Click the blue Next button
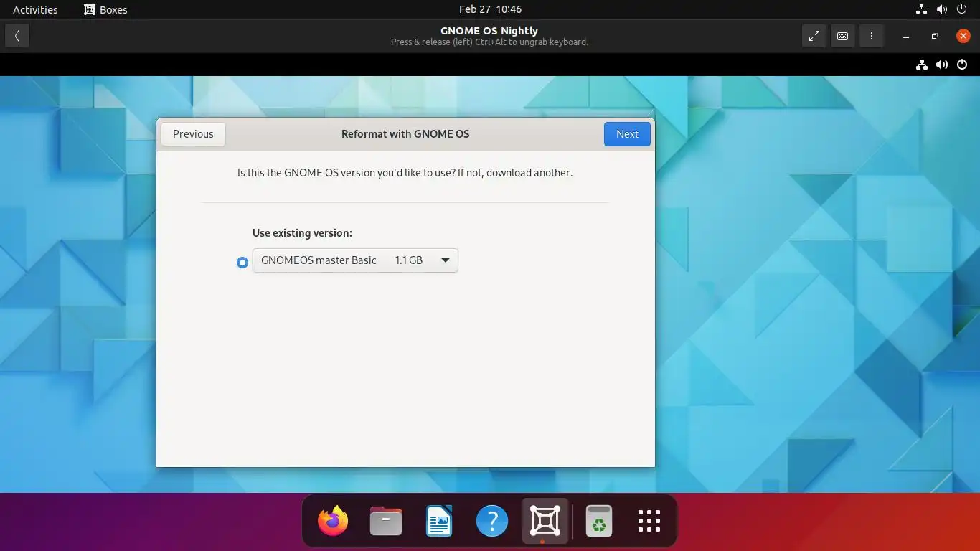Viewport: 980px width, 551px height. click(627, 134)
